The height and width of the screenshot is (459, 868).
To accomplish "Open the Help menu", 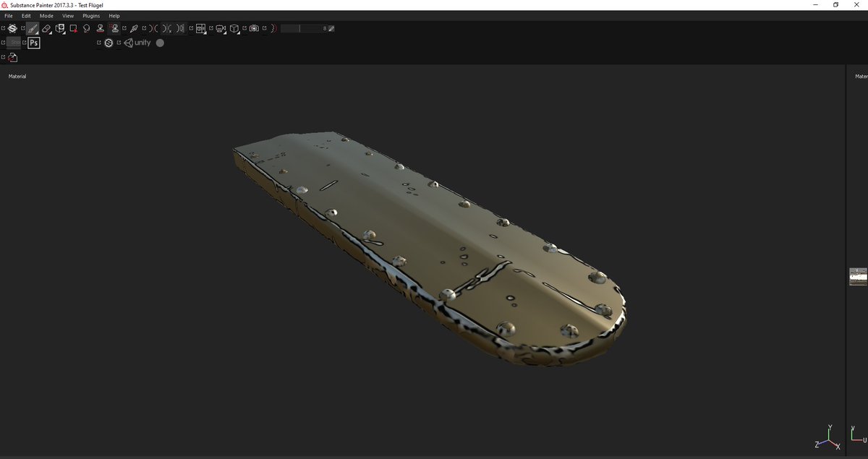I will 114,15.
